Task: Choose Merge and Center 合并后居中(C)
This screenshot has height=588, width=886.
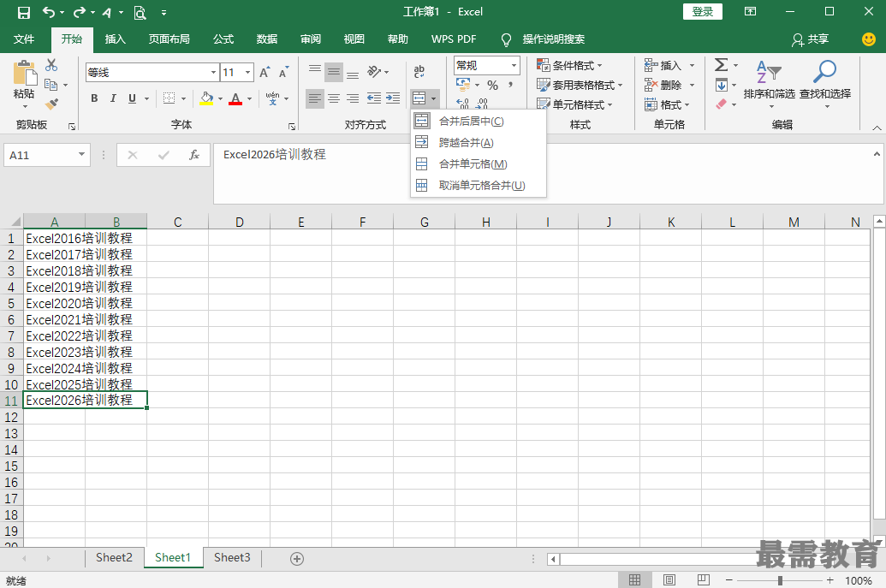Action: 479,121
